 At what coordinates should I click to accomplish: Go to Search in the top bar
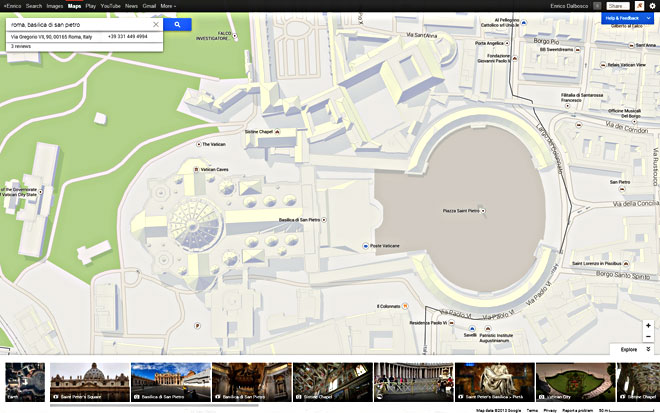pyautogui.click(x=34, y=6)
